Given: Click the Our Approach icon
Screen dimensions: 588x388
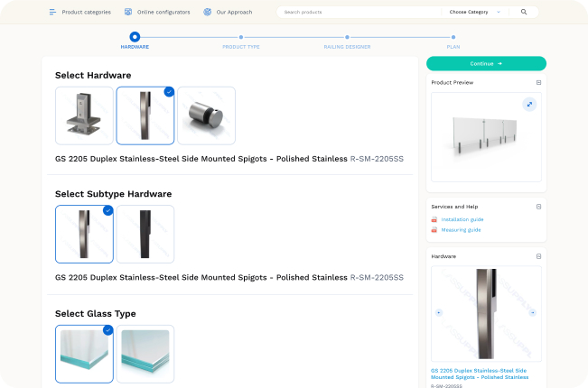Looking at the screenshot, I should click(208, 12).
